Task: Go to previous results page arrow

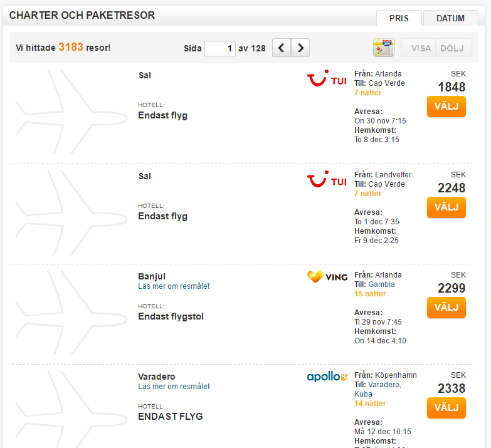Action: coord(282,48)
